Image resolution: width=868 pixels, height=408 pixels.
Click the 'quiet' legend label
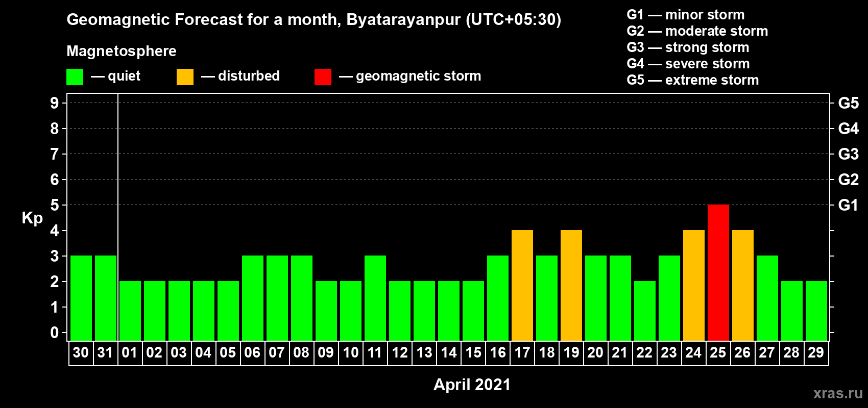[124, 76]
